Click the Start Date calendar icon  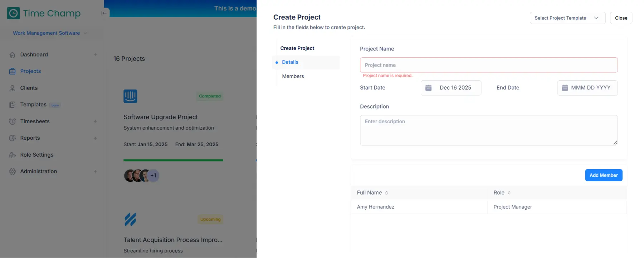tap(428, 88)
